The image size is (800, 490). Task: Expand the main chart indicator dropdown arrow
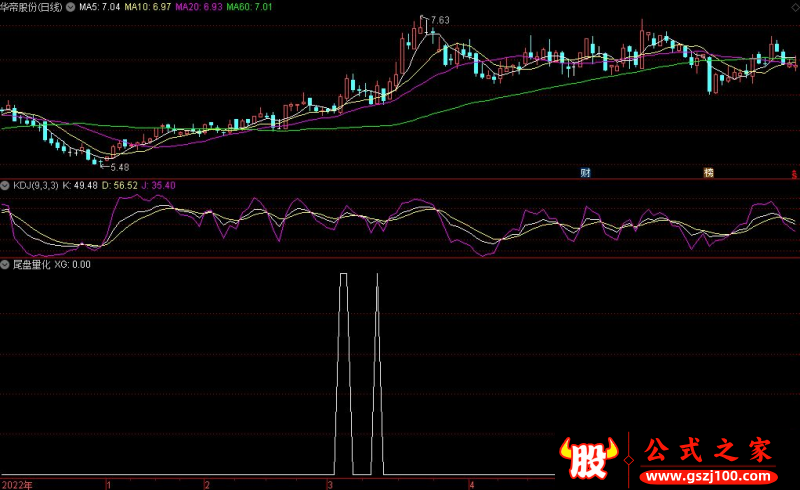5,6
